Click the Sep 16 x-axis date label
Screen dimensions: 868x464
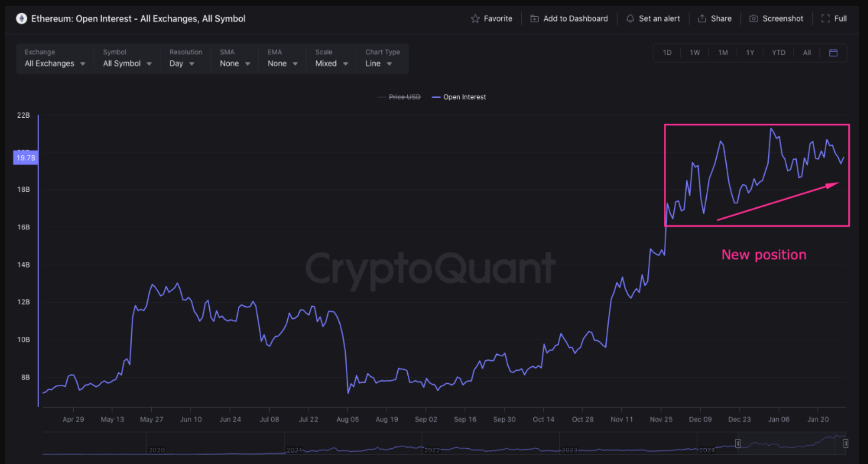click(x=465, y=419)
